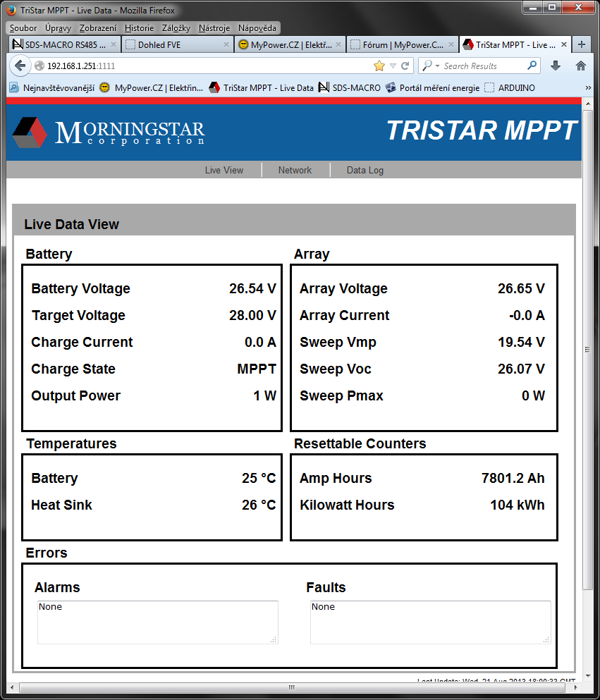Open the Zobrazení menu
Image resolution: width=600 pixels, height=700 pixels.
coord(98,28)
